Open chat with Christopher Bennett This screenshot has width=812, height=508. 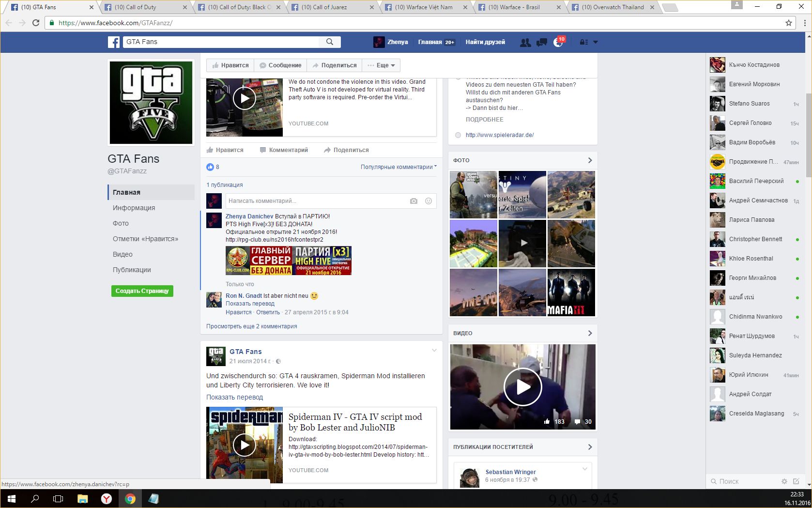click(x=755, y=239)
